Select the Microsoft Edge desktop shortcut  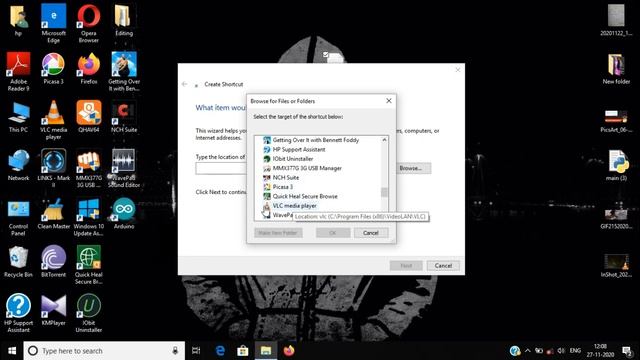pyautogui.click(x=53, y=23)
